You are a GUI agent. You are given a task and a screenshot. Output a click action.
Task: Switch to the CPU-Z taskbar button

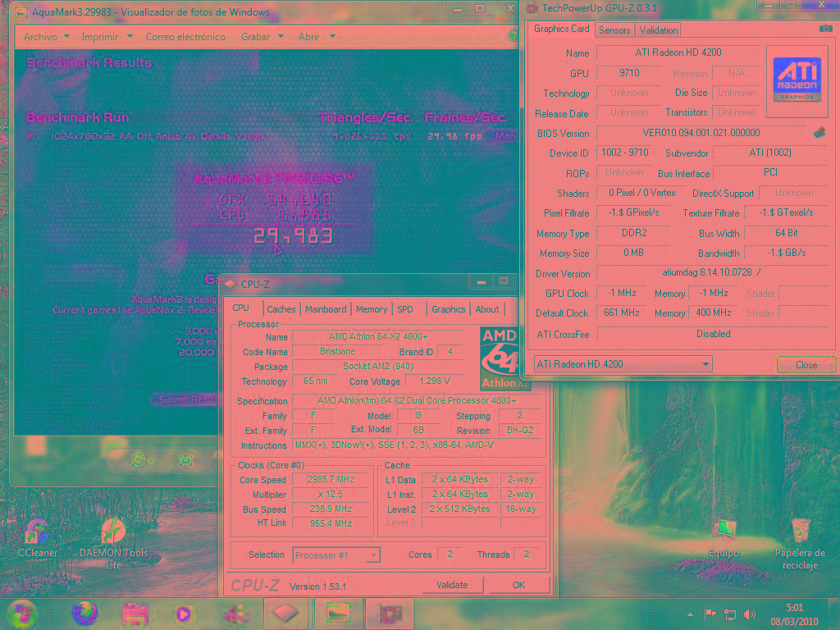click(286, 614)
